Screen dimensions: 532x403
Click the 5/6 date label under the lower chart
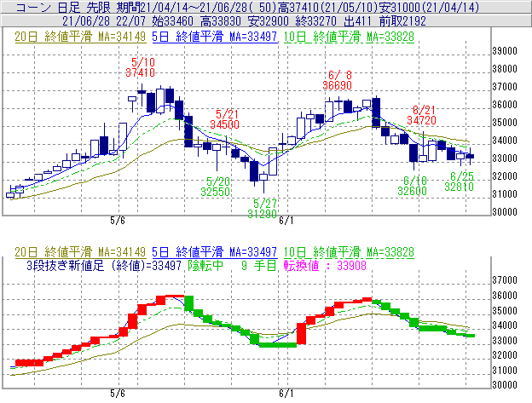118,394
